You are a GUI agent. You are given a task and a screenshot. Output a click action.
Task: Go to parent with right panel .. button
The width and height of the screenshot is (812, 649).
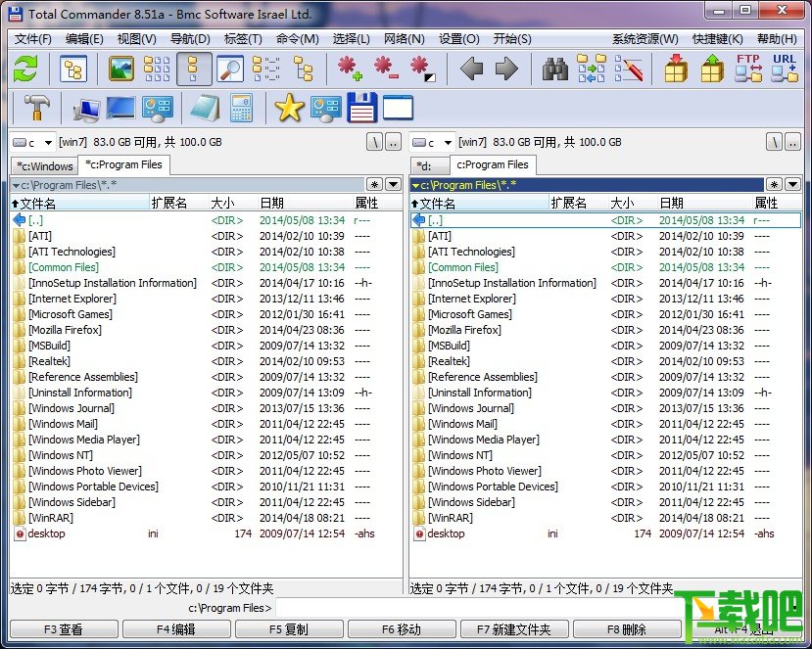(792, 142)
